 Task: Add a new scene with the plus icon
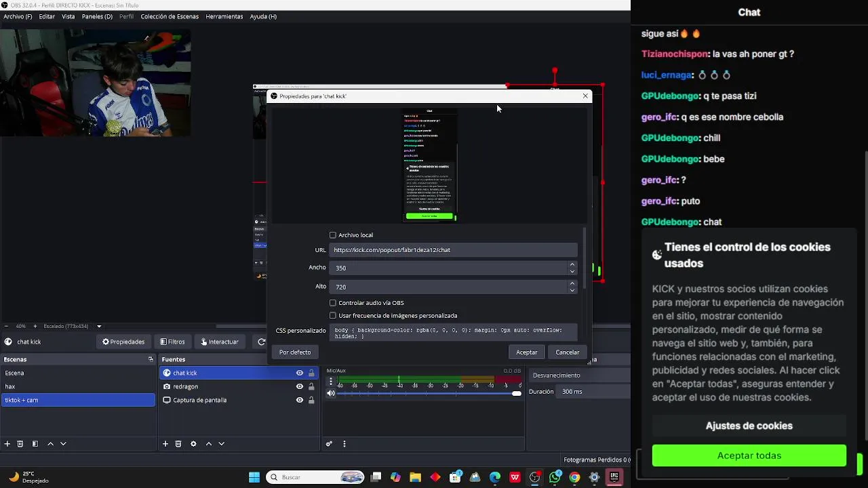(7, 444)
